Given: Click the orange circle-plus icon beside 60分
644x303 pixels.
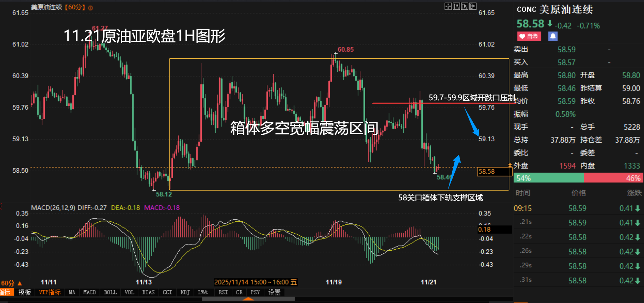Looking at the screenshot, I should [91, 8].
